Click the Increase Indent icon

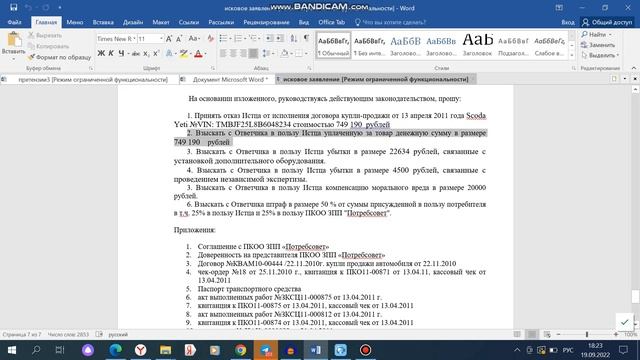pyautogui.click(x=279, y=38)
